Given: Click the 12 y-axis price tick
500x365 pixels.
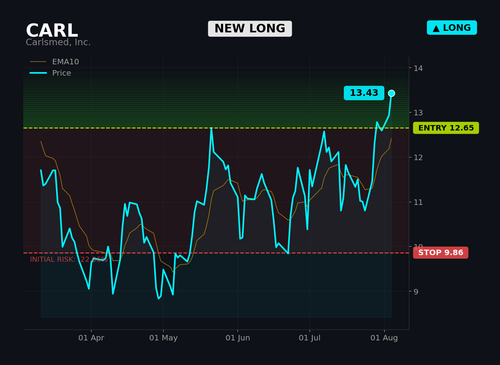Looking at the screenshot, I should pyautogui.click(x=418, y=157).
